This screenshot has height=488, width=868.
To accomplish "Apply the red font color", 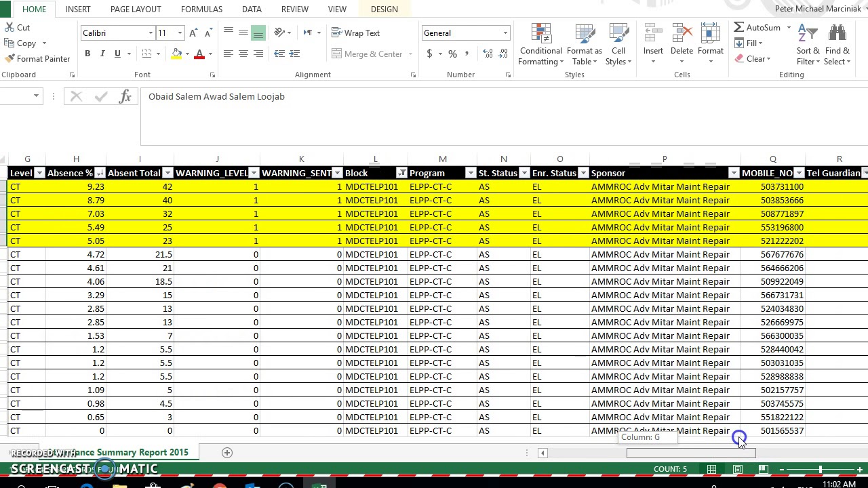I will click(199, 54).
